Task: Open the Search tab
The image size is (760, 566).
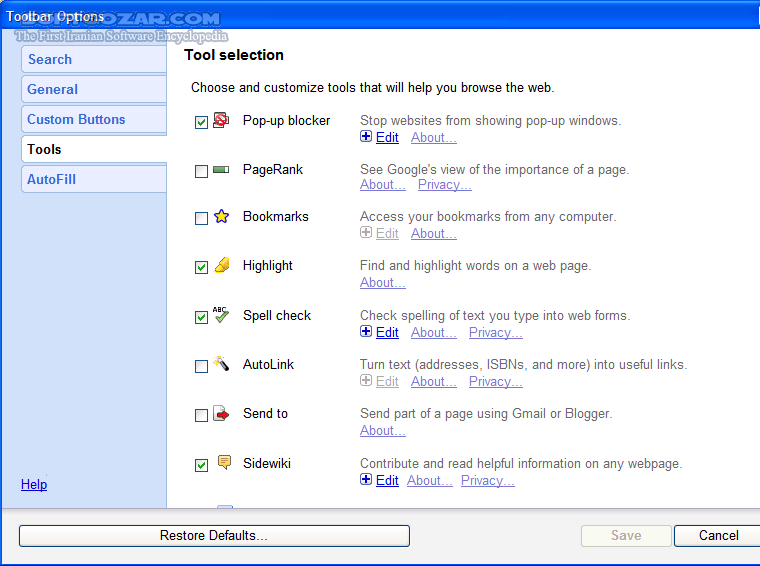Action: pos(94,59)
